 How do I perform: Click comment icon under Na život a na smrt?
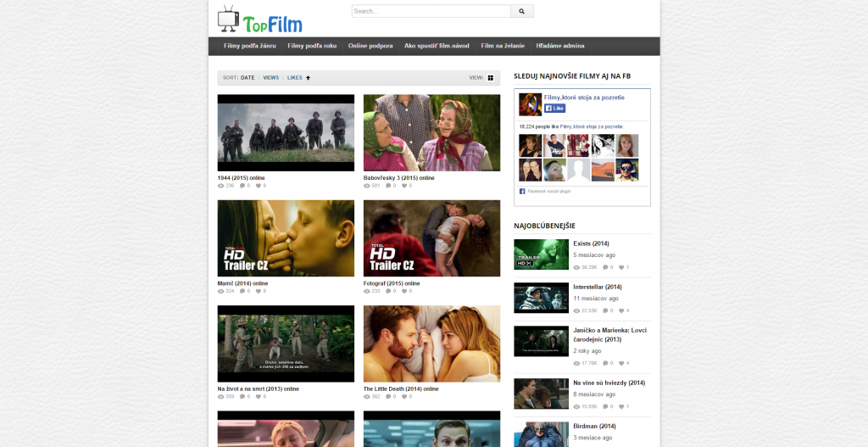coord(242,397)
